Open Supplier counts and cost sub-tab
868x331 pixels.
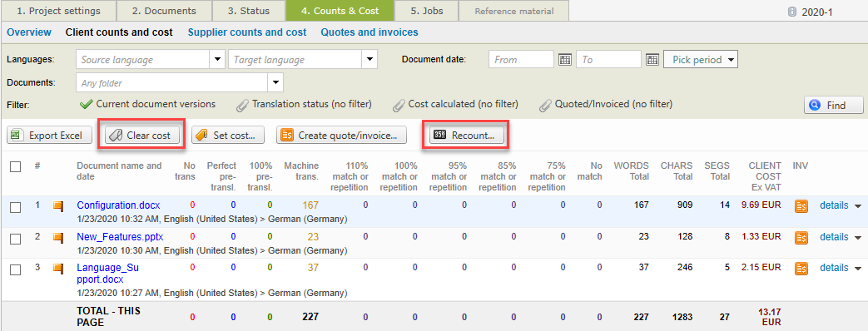(247, 32)
